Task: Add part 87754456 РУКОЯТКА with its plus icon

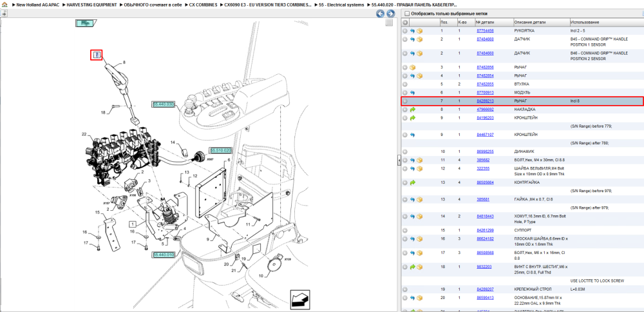Action: pos(405,31)
